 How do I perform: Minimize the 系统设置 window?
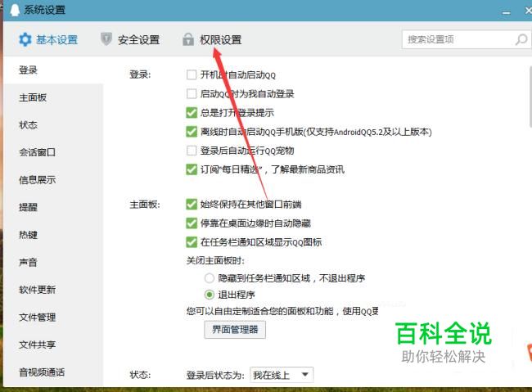pyautogui.click(x=506, y=12)
